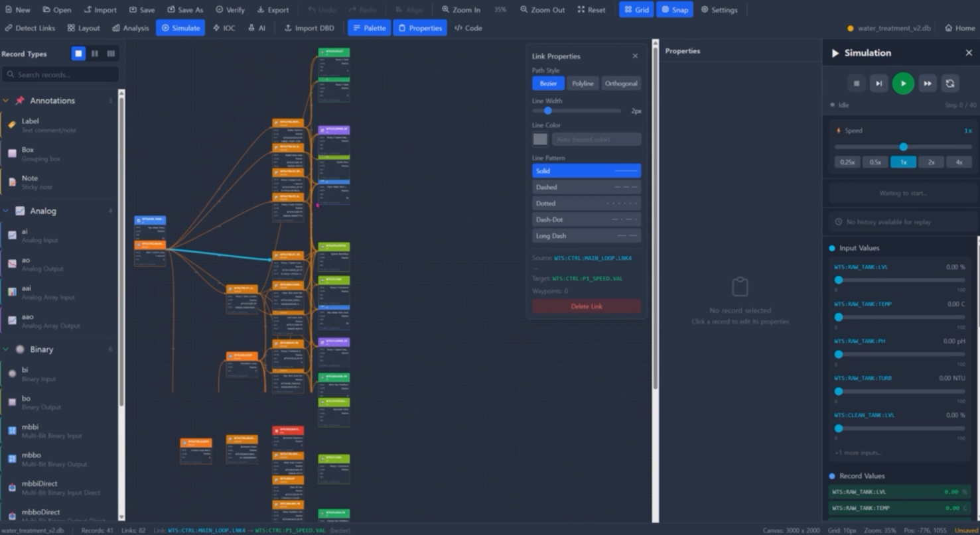This screenshot has width=980, height=535.
Task: Click the Import toolbar button
Action: click(100, 10)
